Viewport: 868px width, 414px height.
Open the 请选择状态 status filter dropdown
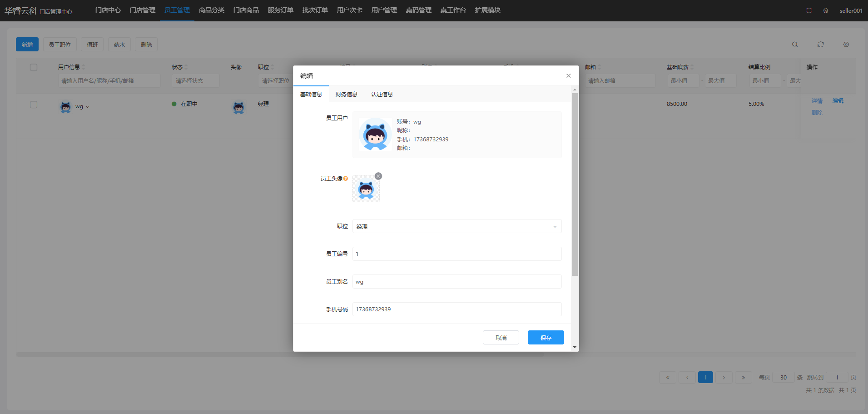pyautogui.click(x=195, y=81)
